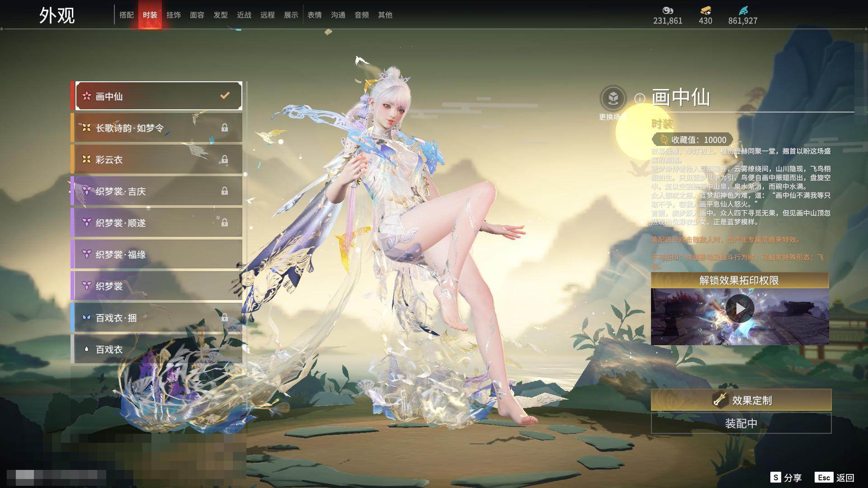Click the 更换场景 scene change icon

[x=613, y=98]
